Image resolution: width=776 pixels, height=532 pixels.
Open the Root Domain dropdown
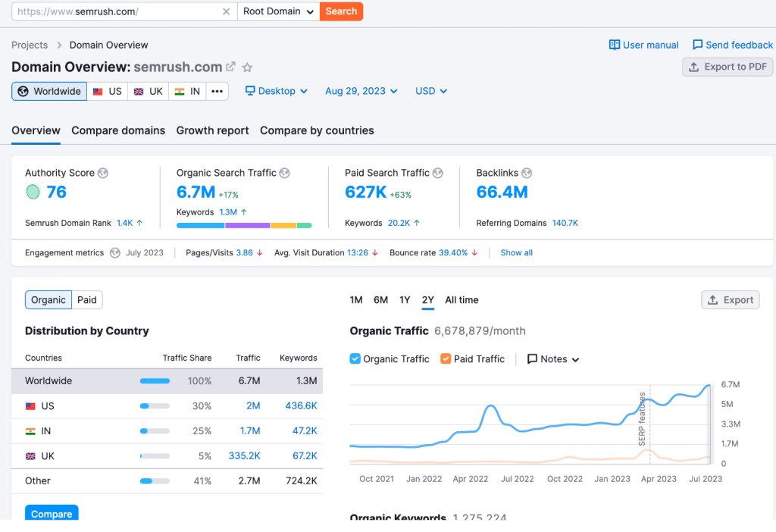pyautogui.click(x=279, y=11)
